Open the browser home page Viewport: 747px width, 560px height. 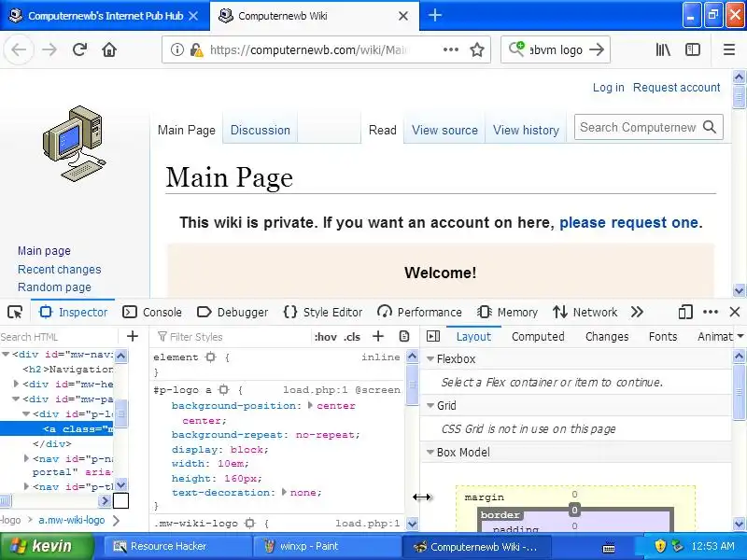(x=109, y=49)
